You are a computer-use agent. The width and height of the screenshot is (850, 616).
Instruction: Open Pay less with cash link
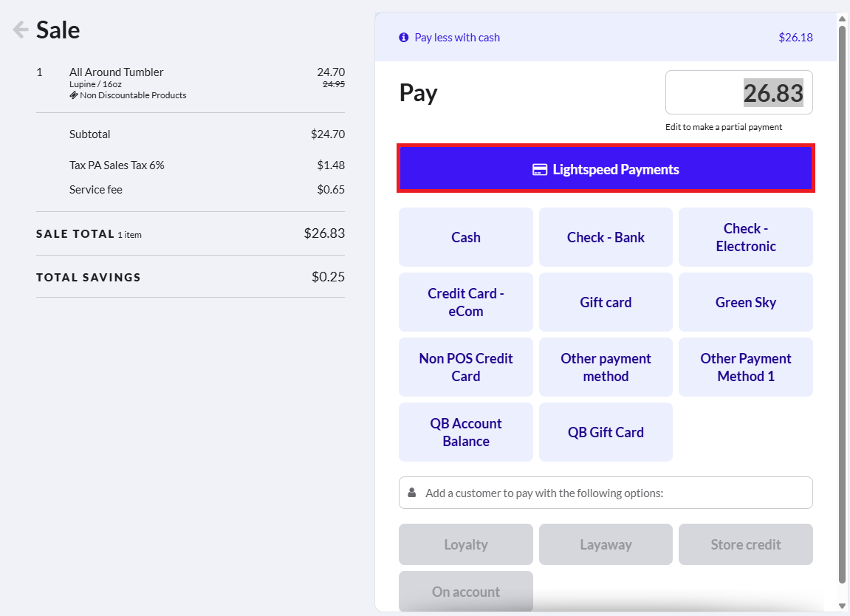pos(457,38)
